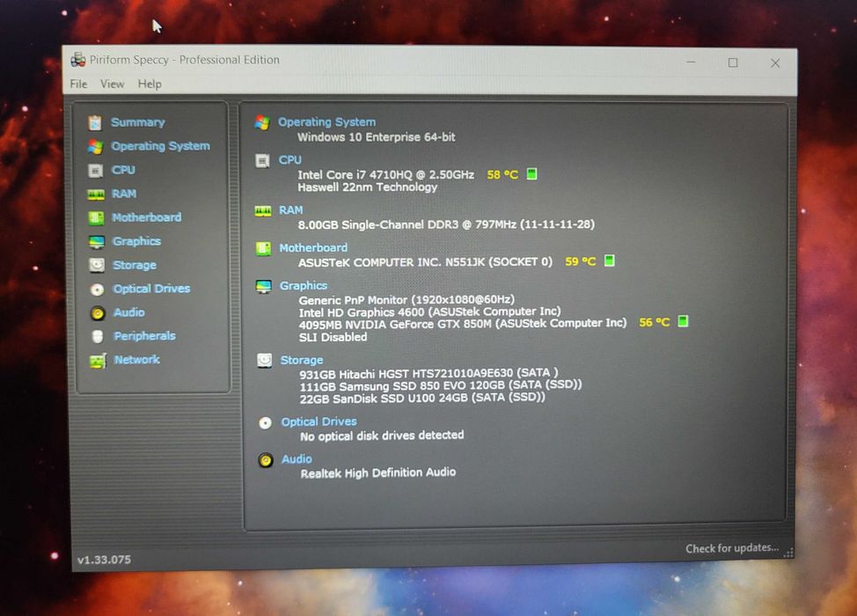857x616 pixels.
Task: Click the Optical Drives heading in main panel
Action: pyautogui.click(x=319, y=422)
